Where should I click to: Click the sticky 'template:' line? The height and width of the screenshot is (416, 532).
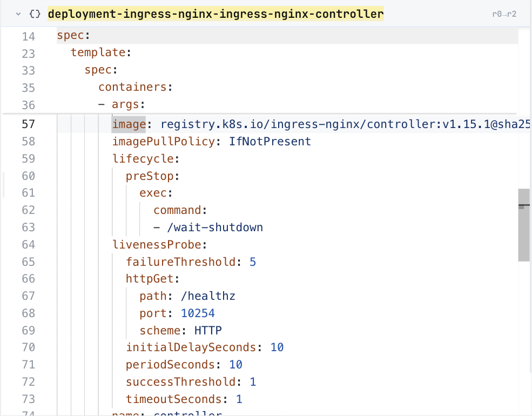[101, 52]
